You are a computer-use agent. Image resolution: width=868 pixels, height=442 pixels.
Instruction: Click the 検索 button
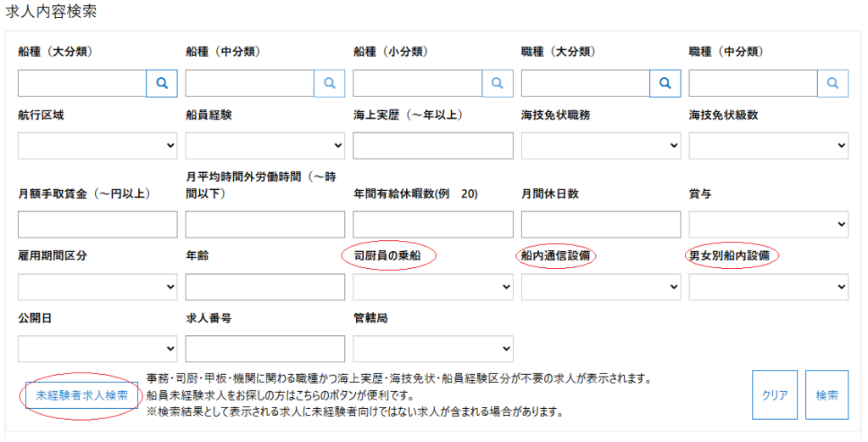pos(826,395)
